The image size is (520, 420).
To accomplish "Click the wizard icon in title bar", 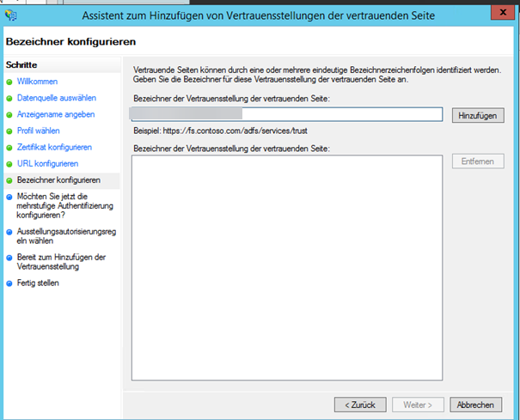I will 11,15.
